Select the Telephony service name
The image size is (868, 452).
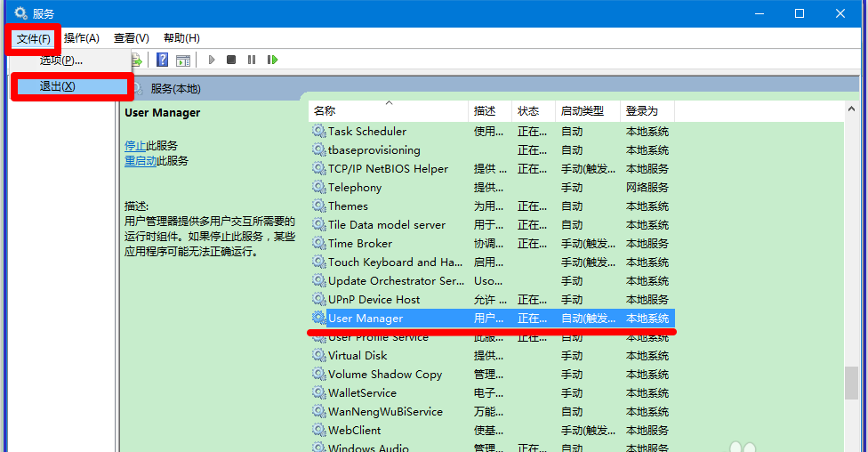pos(355,187)
